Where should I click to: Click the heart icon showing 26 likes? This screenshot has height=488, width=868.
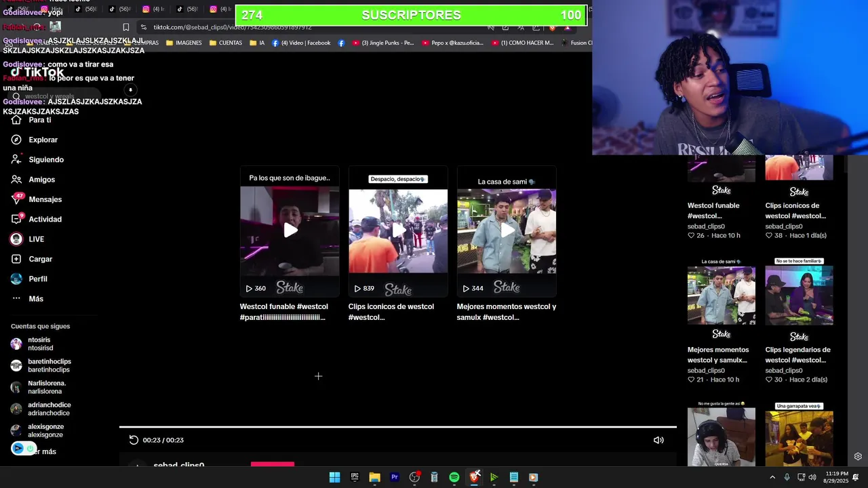click(x=691, y=236)
